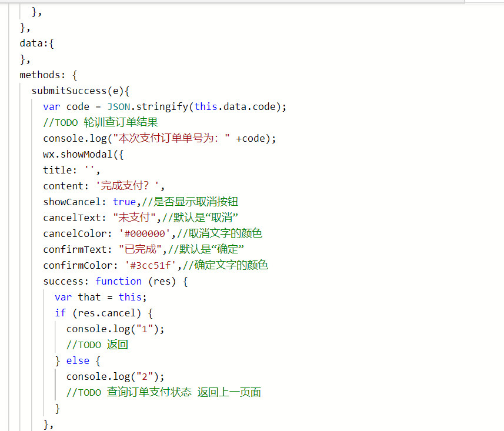Click the success: function (res) line
Image resolution: width=504 pixels, height=431 pixels.
click(115, 281)
